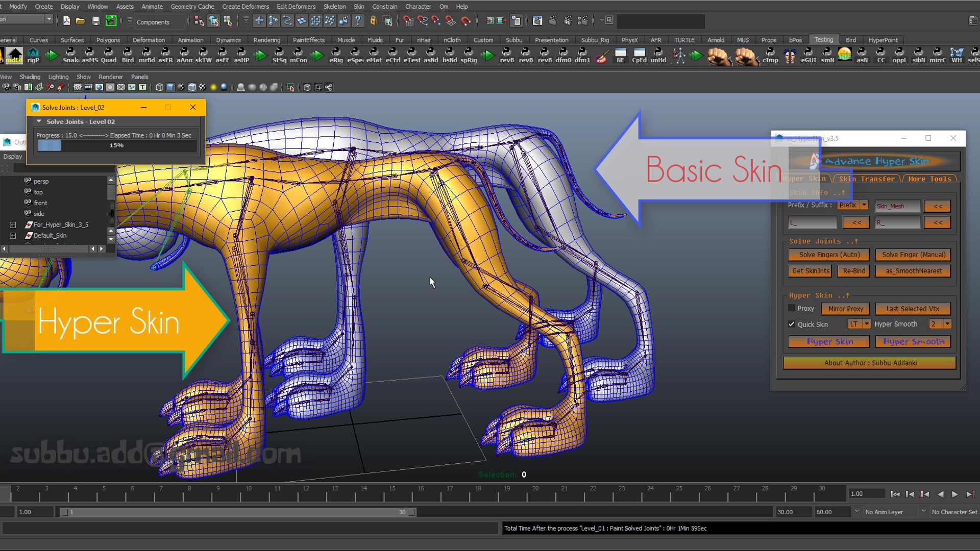This screenshot has height=551, width=980.
Task: Collapse the Solve Joints - Level 02 section
Action: [x=39, y=121]
